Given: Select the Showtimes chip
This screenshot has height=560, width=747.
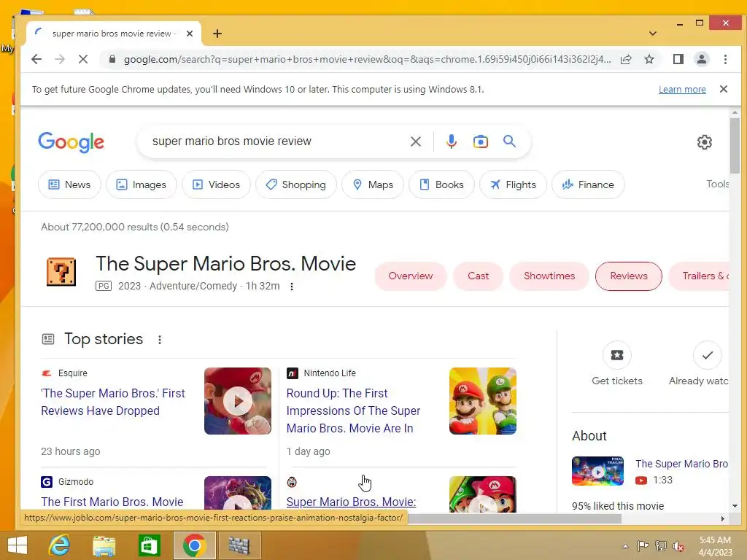Looking at the screenshot, I should coord(549,276).
